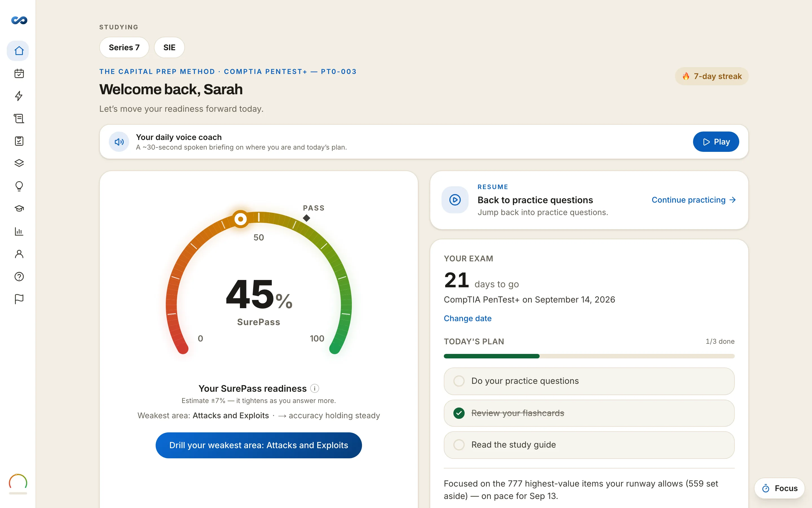Uncheck Review your flashcards task
The width and height of the screenshot is (812, 508).
pyautogui.click(x=459, y=413)
